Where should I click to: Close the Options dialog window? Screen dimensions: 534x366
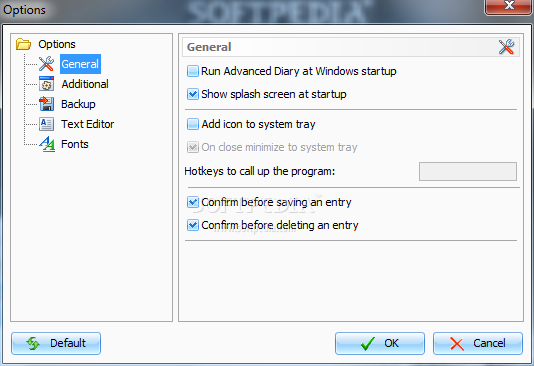(x=509, y=6)
